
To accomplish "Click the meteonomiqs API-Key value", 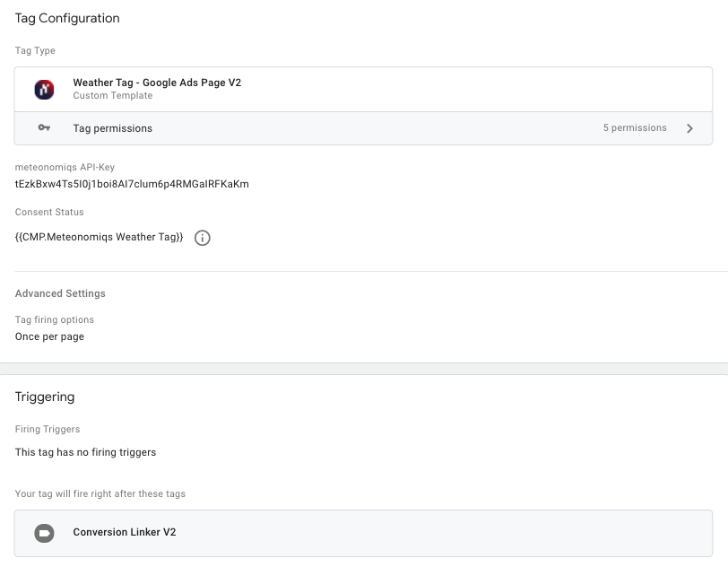I will pos(131,185).
